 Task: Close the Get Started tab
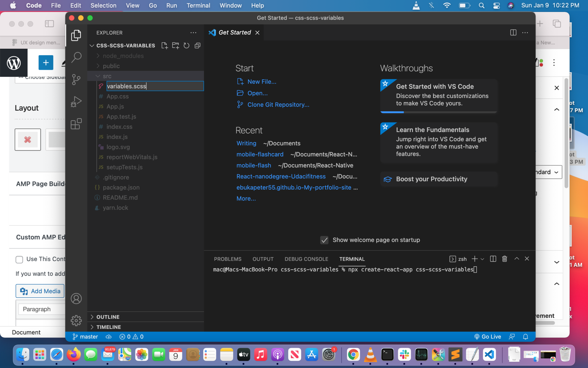pyautogui.click(x=258, y=32)
